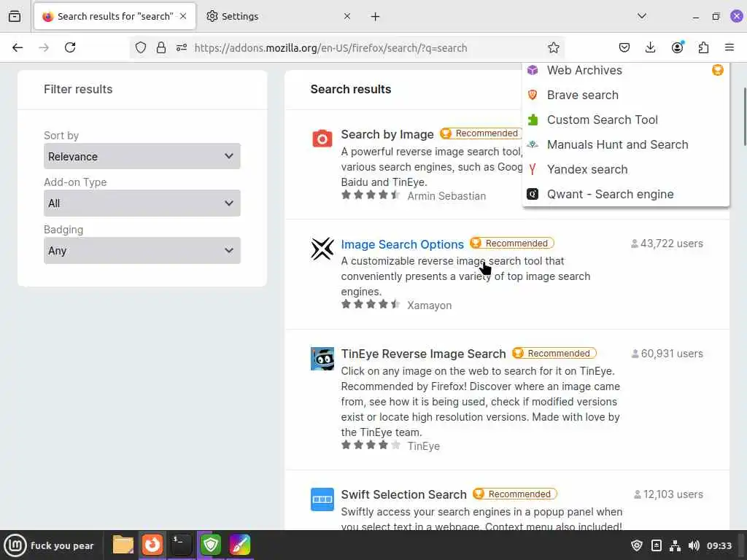Click the Web Archives cube icon
Viewport: 747px width, 560px height.
pyautogui.click(x=533, y=70)
